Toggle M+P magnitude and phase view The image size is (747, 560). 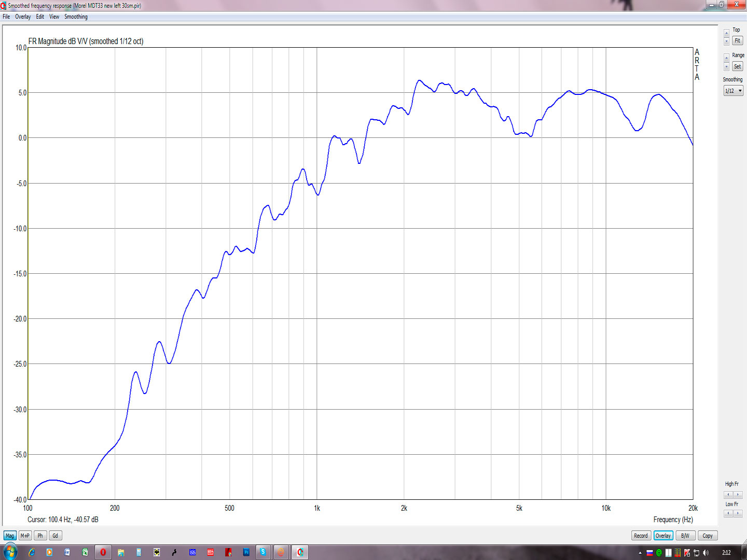coord(25,536)
